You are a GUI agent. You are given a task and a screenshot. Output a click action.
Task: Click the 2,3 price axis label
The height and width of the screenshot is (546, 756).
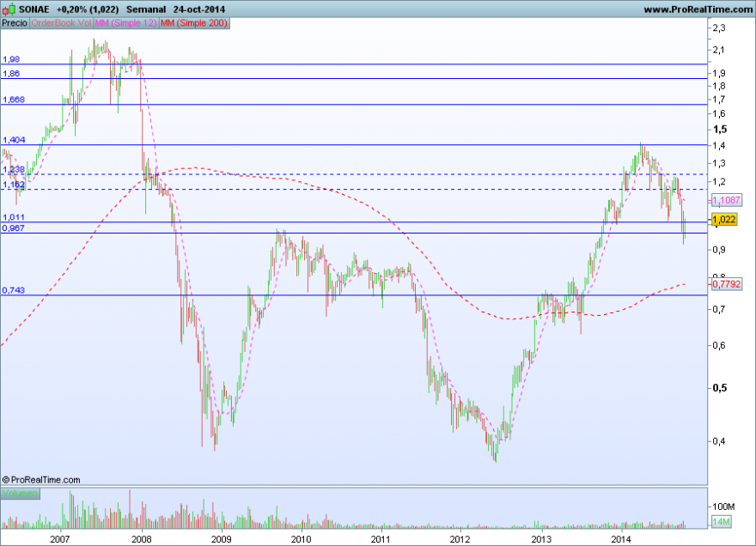(x=719, y=28)
